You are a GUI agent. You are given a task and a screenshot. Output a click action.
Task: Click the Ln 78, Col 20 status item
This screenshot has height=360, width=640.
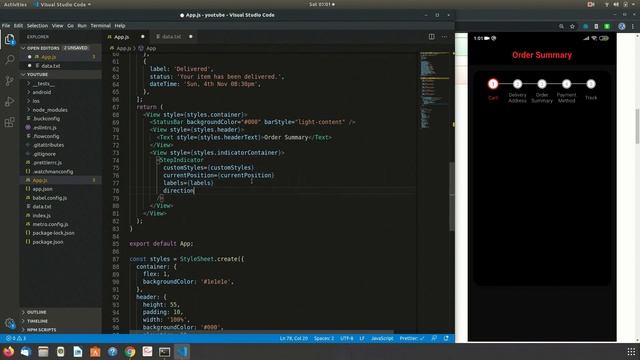[293, 338]
